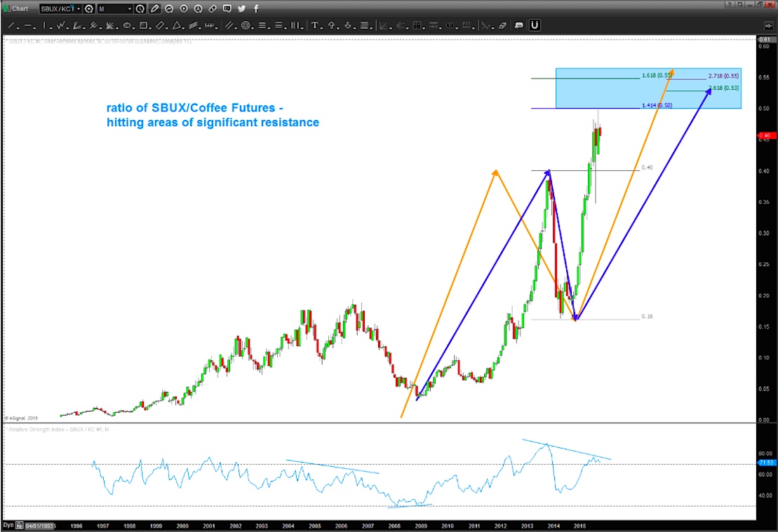Expand the text tool dropdown arrow
This screenshot has height=532, width=778.
[321, 28]
